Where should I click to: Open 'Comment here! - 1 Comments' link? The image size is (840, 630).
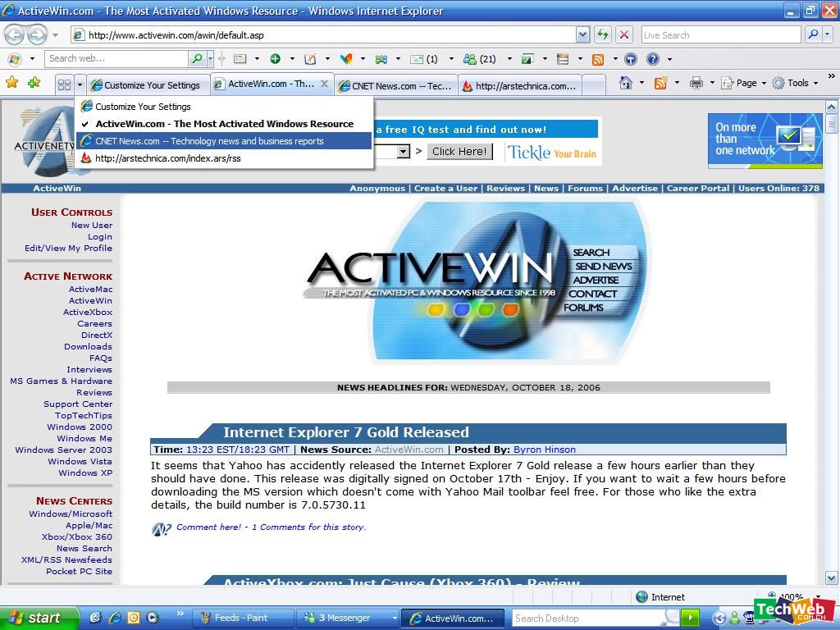271,527
